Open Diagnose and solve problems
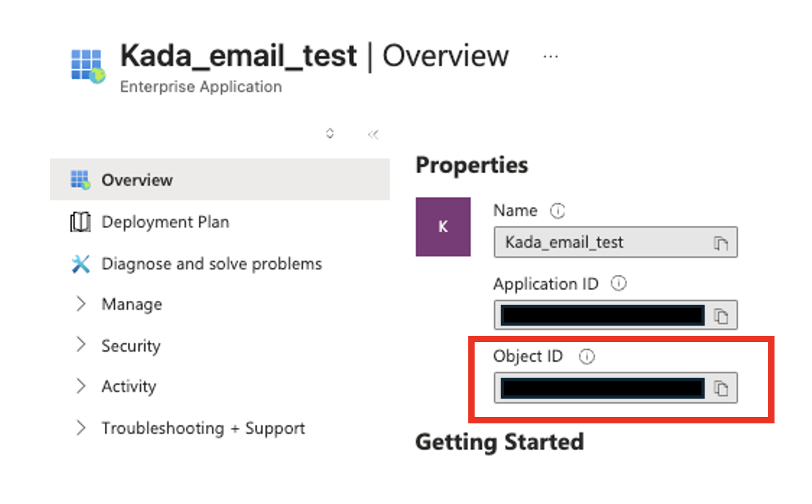Viewport: 812px width, 504px height. [x=212, y=264]
